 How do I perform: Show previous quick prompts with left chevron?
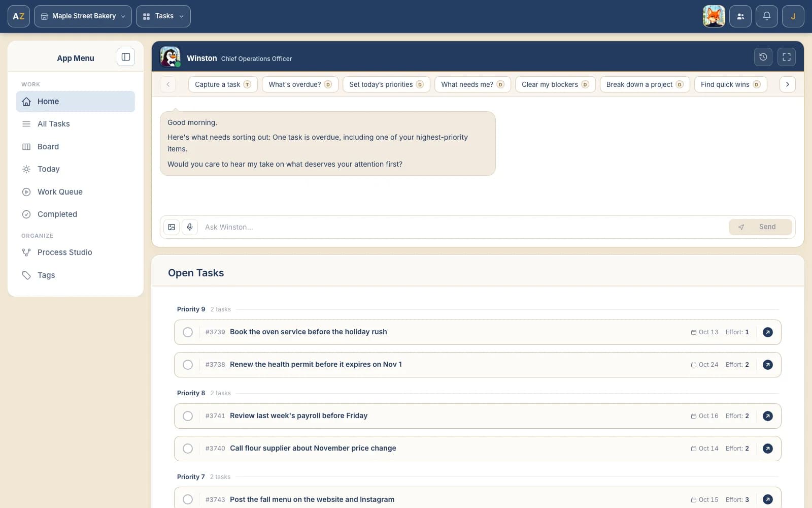168,84
